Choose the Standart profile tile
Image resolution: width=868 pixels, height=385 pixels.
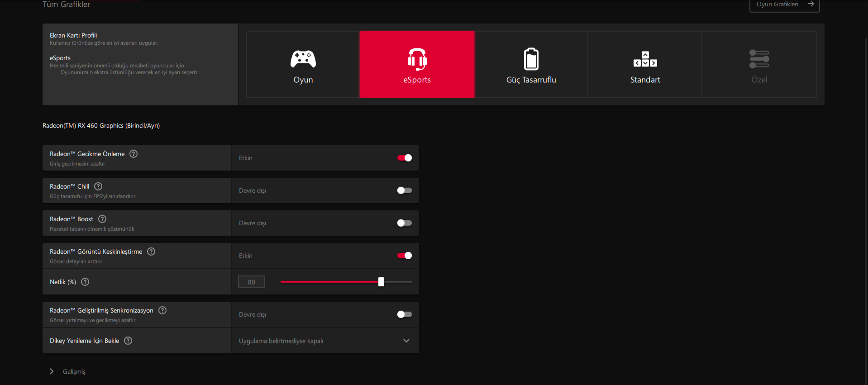[x=645, y=64]
